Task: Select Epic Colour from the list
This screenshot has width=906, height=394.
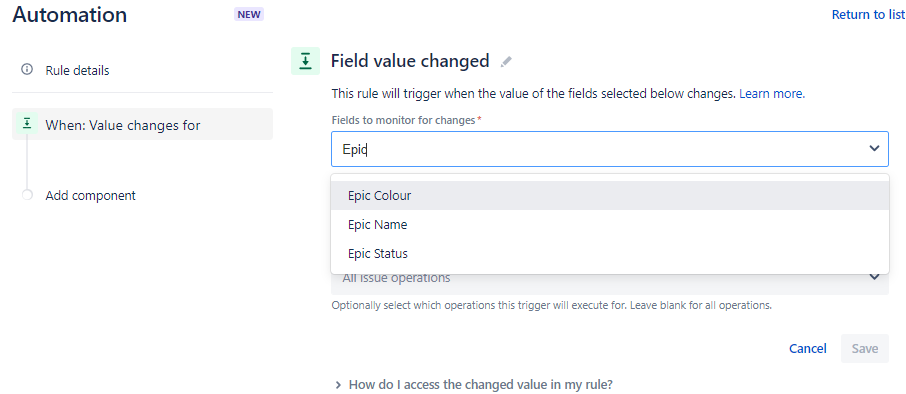Action: (x=610, y=195)
